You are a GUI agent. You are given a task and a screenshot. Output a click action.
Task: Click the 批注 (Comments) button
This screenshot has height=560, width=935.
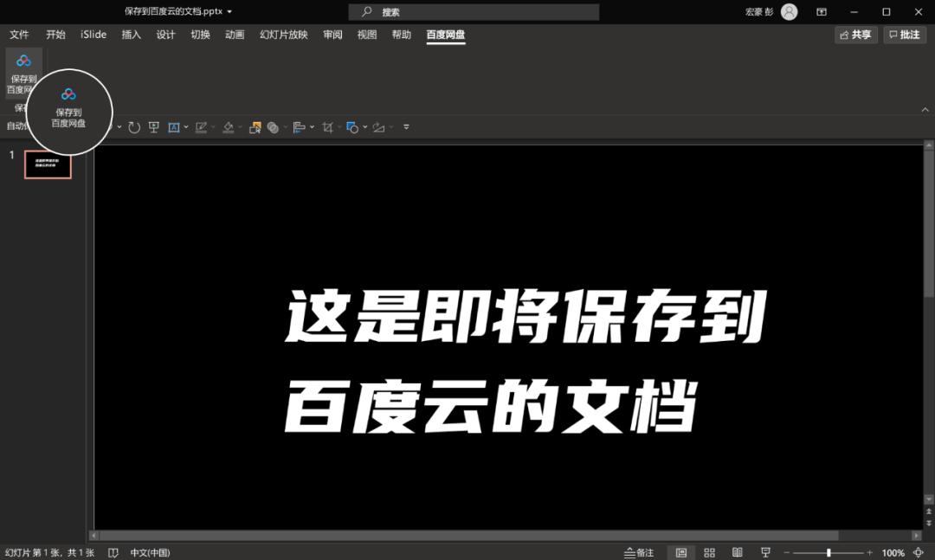(x=905, y=35)
